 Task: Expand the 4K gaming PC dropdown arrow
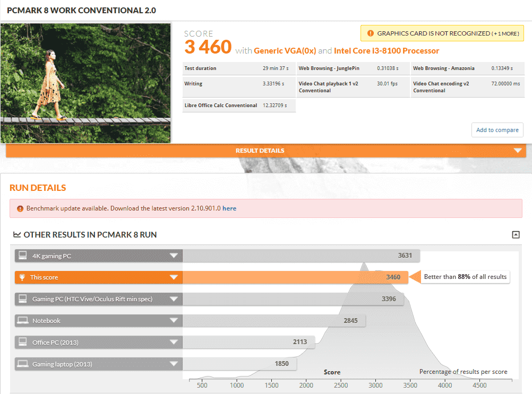point(174,256)
